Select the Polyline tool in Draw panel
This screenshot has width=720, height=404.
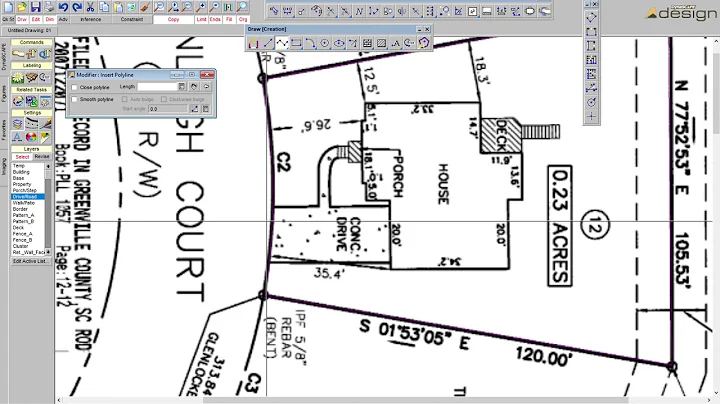282,43
